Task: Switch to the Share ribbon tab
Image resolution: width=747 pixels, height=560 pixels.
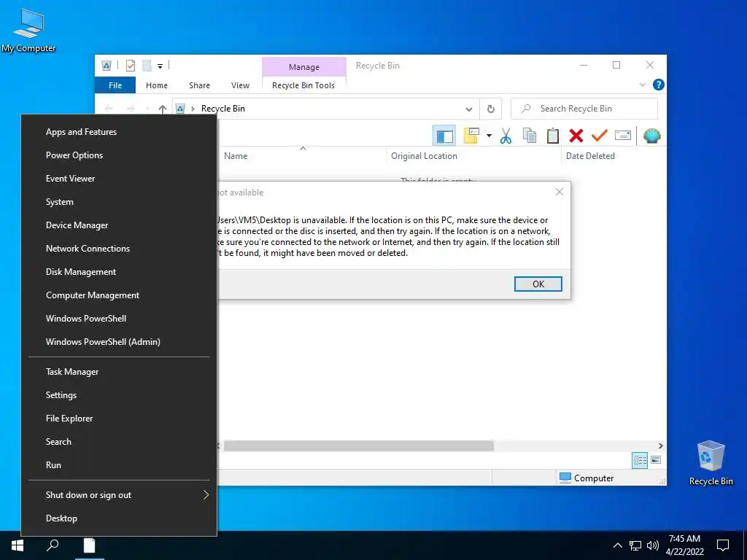Action: [199, 85]
